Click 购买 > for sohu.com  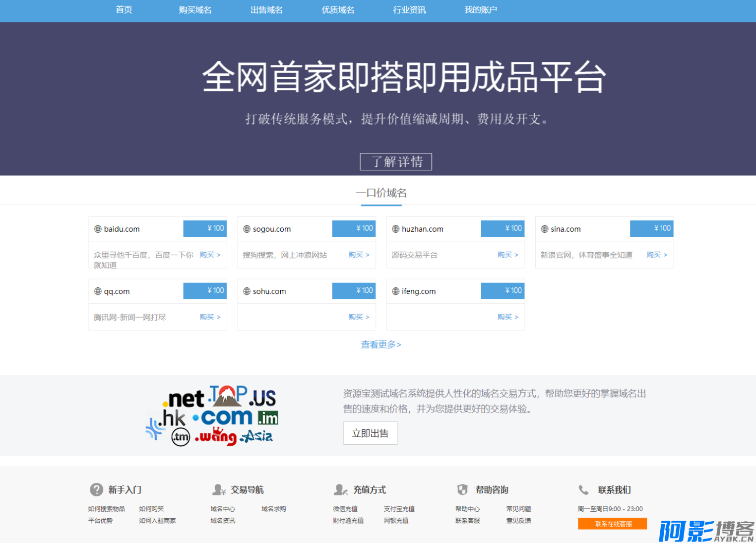coord(359,317)
